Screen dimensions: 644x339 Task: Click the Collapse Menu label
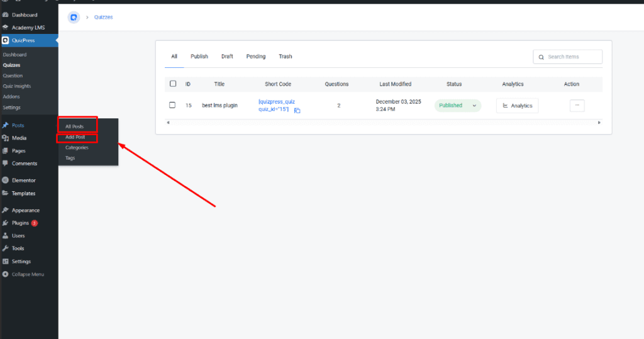[x=28, y=274]
